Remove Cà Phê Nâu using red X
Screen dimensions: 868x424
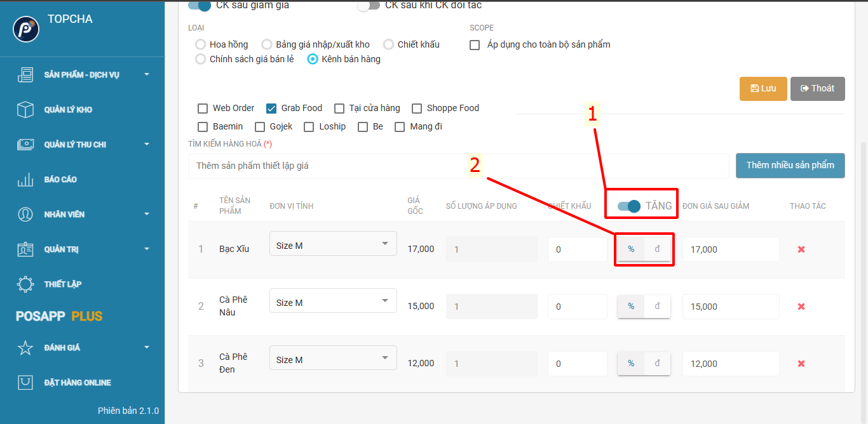point(801,307)
